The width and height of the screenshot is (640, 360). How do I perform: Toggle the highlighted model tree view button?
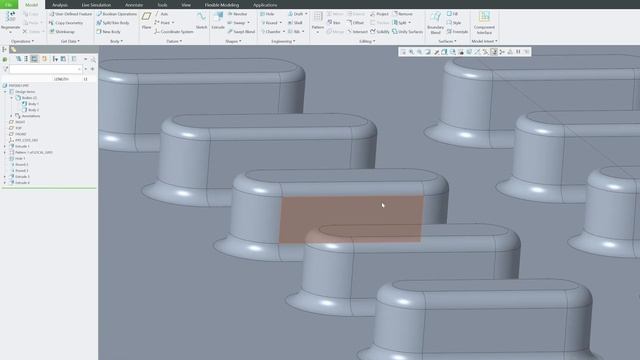[x=34, y=59]
